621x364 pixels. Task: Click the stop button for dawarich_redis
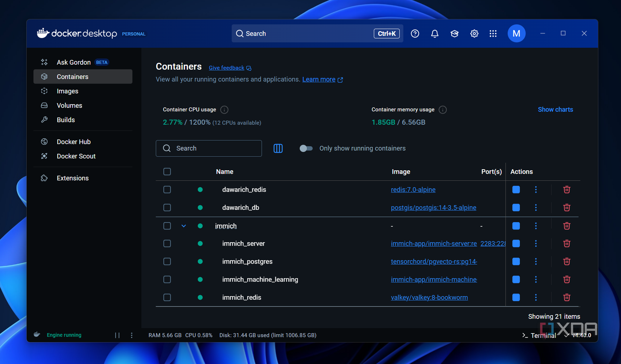point(516,190)
